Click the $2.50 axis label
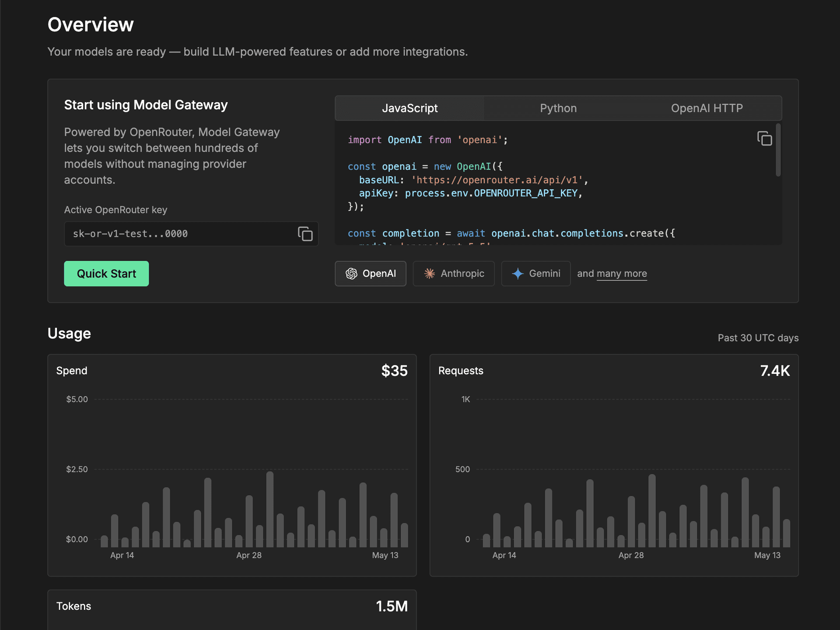The image size is (840, 630). click(77, 469)
